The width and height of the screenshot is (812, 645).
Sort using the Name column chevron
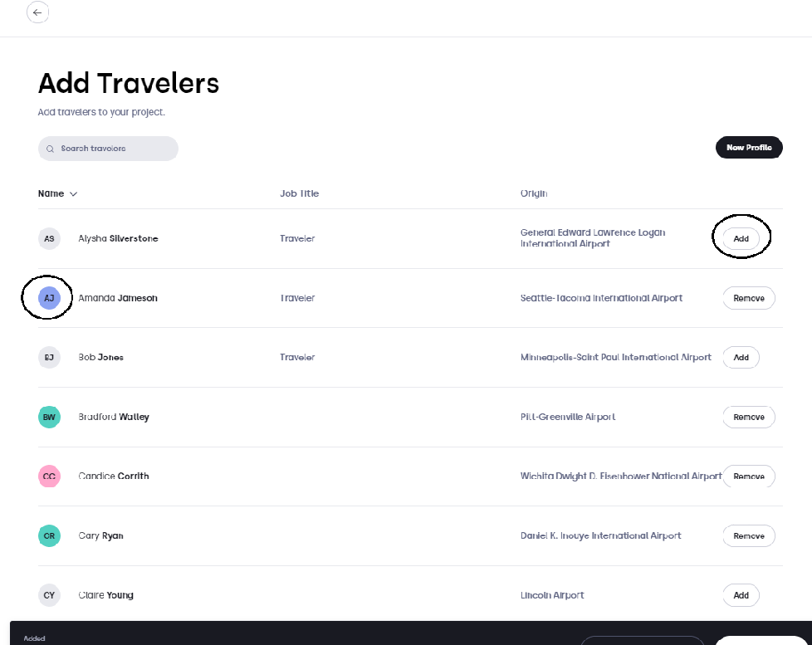(74, 194)
